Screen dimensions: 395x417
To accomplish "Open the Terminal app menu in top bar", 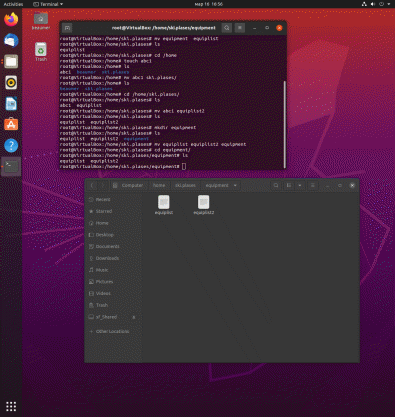I will [x=48, y=4].
